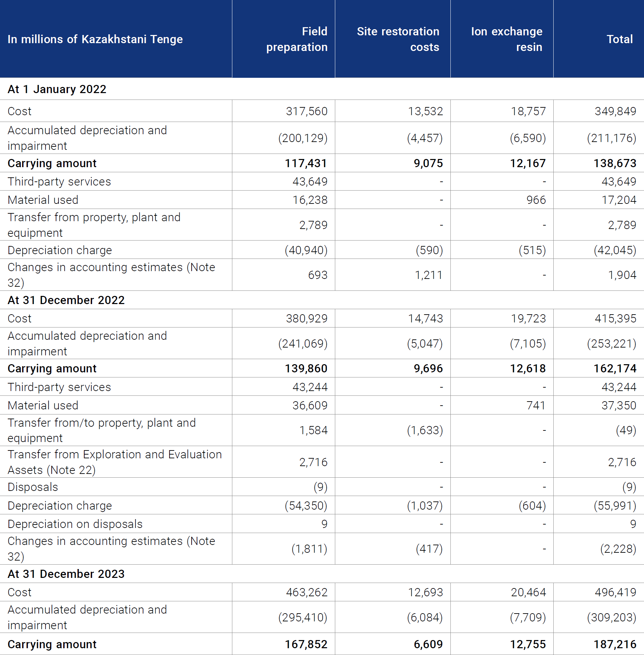Screen dimensions: 644x655
Task: Click the carrying amount 12,618
Action: coord(528,368)
